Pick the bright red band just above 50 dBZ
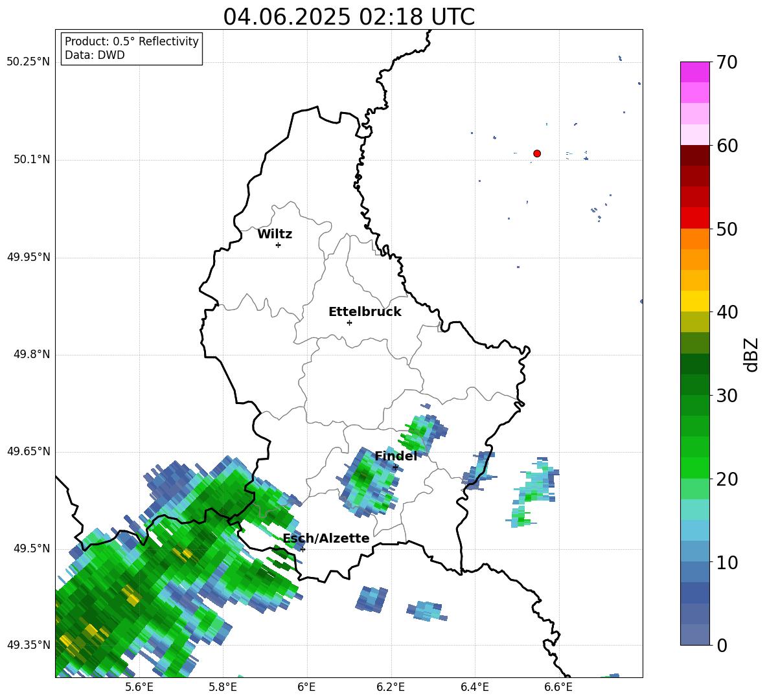The width and height of the screenshot is (767, 700). pos(694,218)
